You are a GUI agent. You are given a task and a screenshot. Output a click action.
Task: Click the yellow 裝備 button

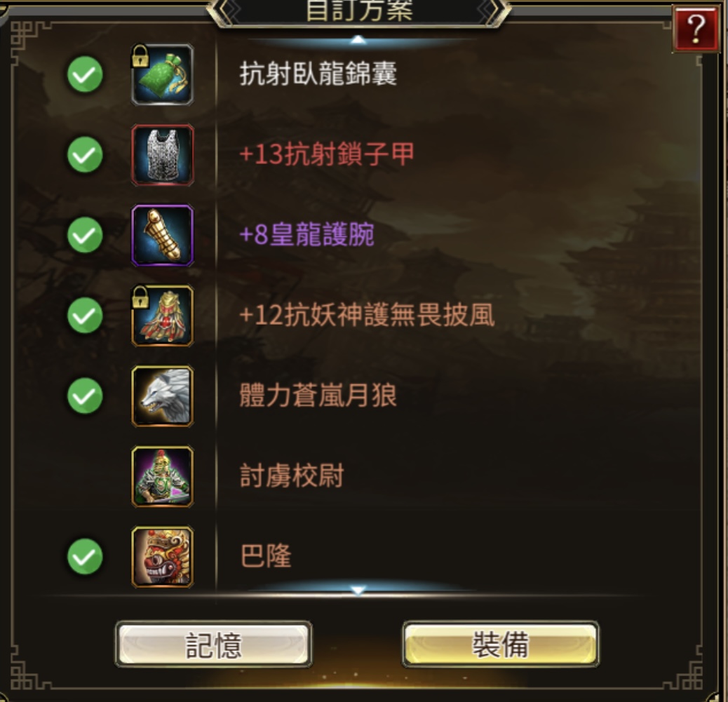coord(501,644)
